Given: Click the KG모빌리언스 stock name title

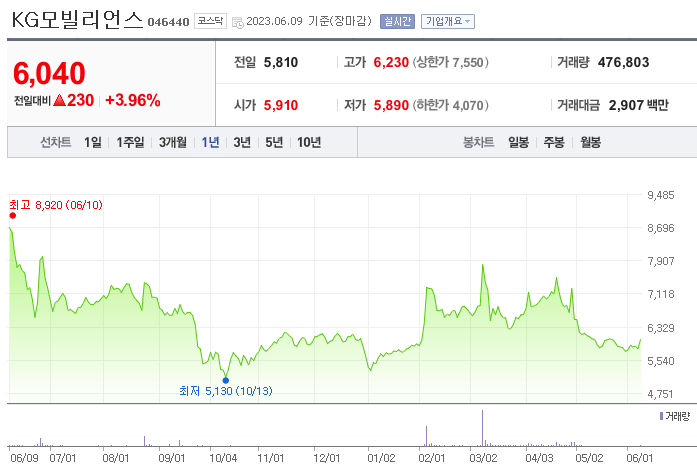Looking at the screenshot, I should (77, 20).
